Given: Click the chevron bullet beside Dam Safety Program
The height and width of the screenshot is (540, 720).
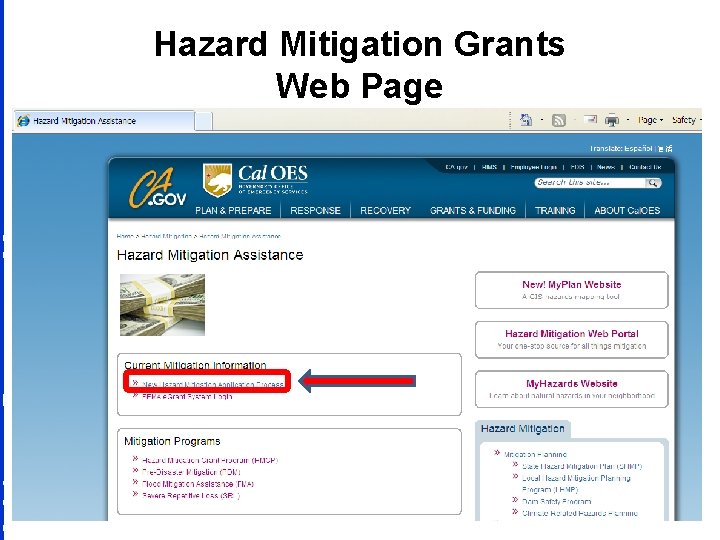Looking at the screenshot, I should click(x=515, y=500).
